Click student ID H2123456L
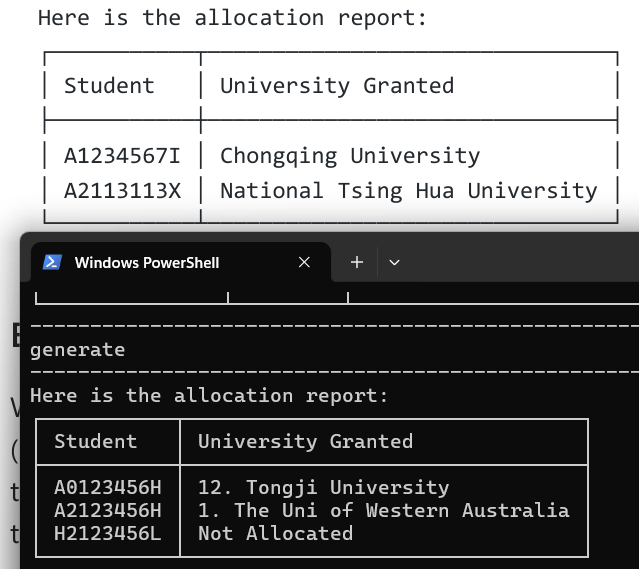The image size is (639, 569). point(108,534)
